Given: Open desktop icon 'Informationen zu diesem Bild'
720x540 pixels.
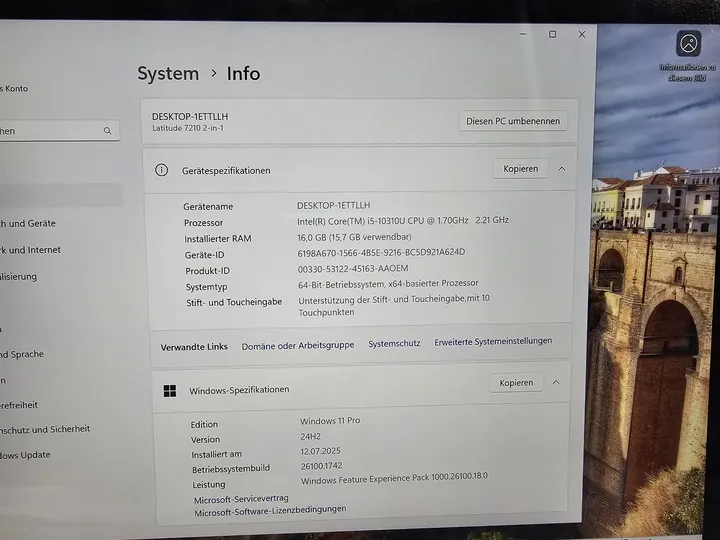Looking at the screenshot, I should click(688, 56).
